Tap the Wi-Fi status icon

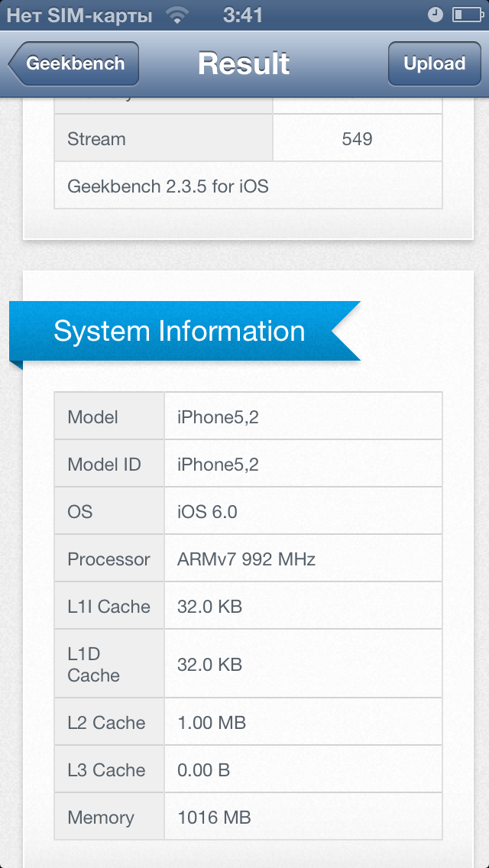(177, 15)
